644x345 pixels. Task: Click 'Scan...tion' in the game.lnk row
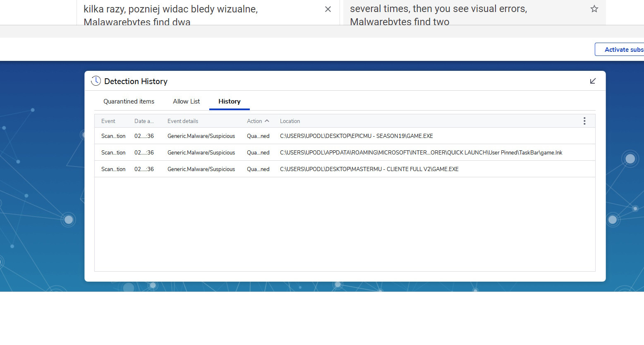pos(113,152)
